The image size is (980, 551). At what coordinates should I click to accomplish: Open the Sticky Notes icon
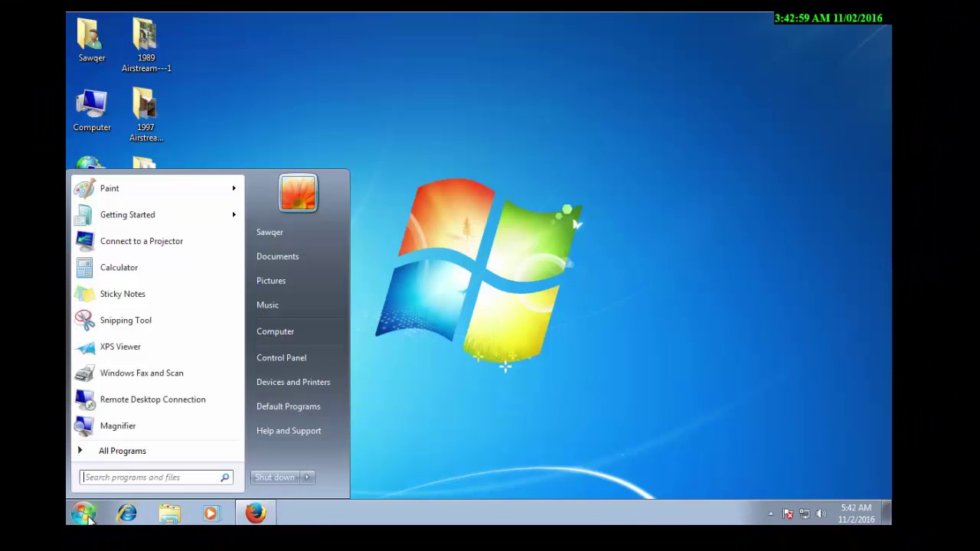[x=84, y=294]
